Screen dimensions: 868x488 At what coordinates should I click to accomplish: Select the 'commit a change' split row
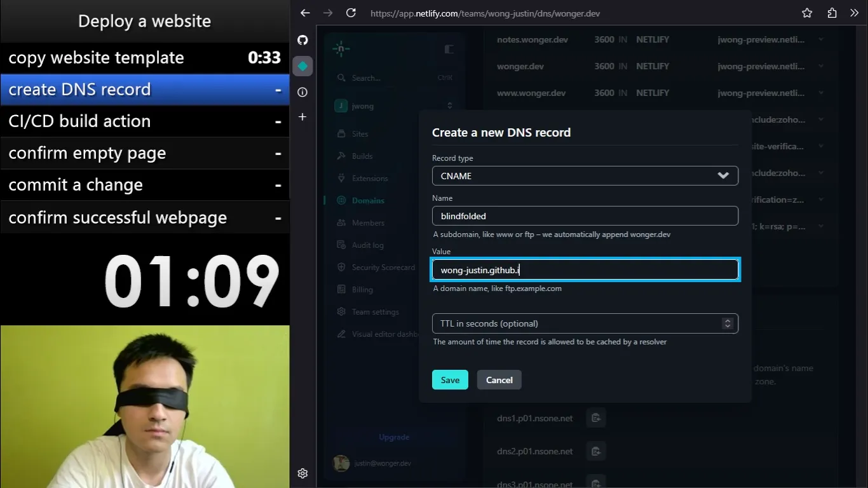tap(145, 185)
